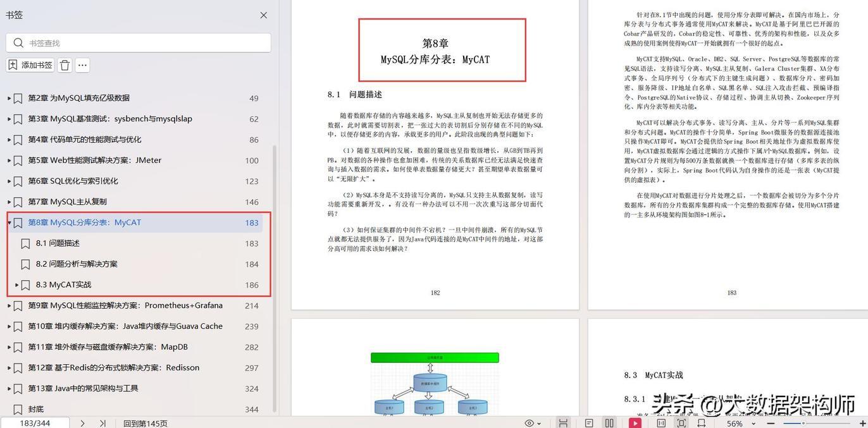The width and height of the screenshot is (868, 428).
Task: Go to bookmark 第6章 SQL优化与索引优化
Action: pyautogui.click(x=73, y=181)
